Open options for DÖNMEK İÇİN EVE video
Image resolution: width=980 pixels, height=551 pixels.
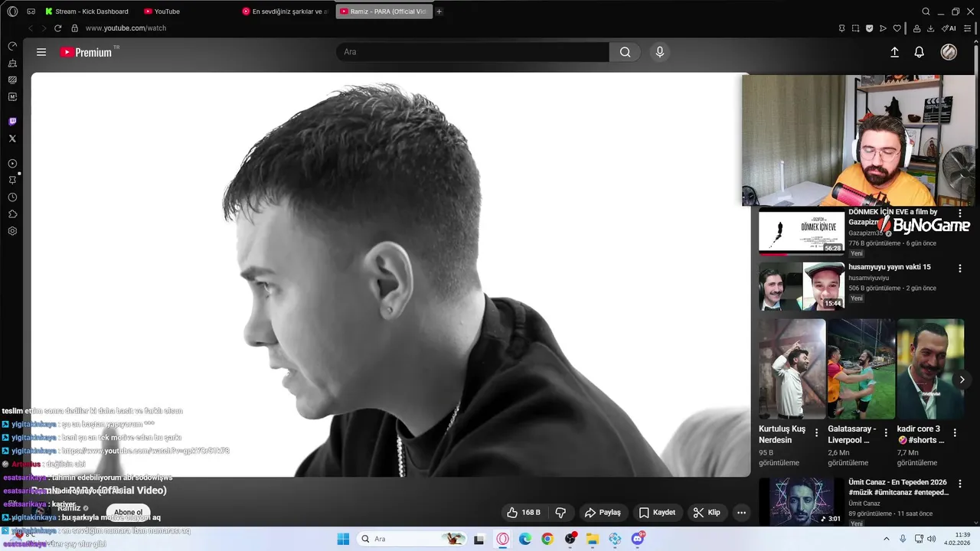(x=959, y=214)
